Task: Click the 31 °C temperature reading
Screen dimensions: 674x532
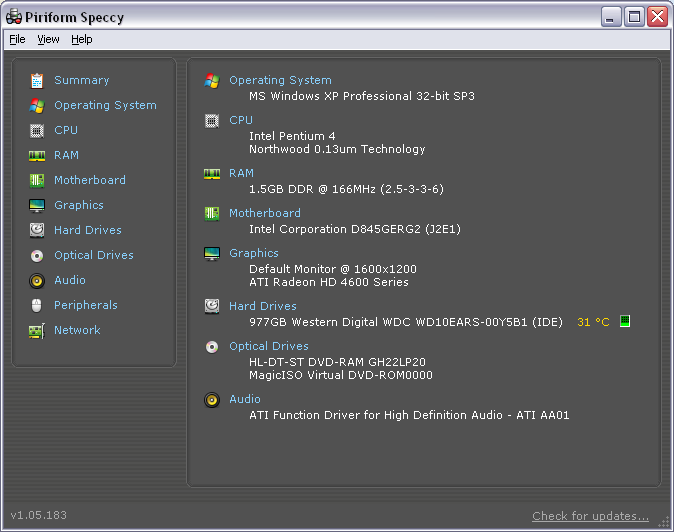Action: click(593, 322)
